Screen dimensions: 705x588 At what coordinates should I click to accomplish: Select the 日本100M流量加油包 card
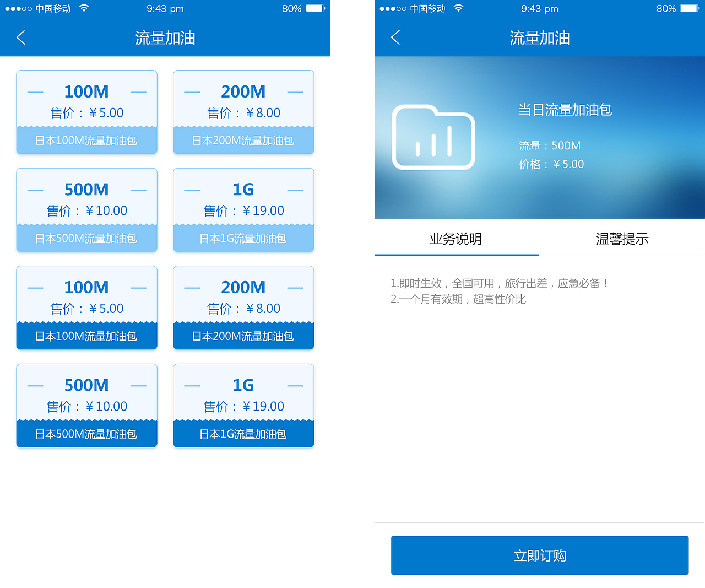86,112
